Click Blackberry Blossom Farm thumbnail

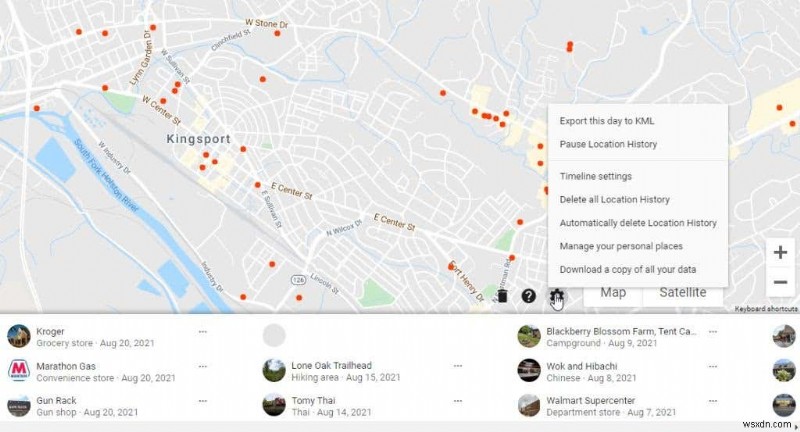529,337
